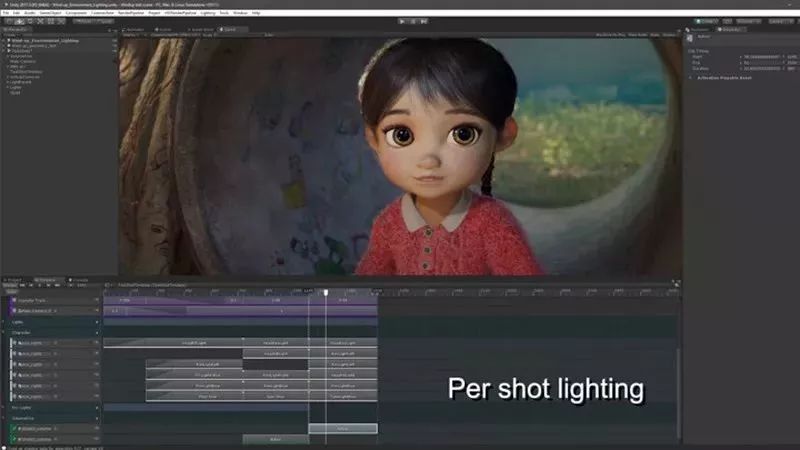
Task: Toggle the Pivot/Center handle position button
Action: tap(82, 21)
